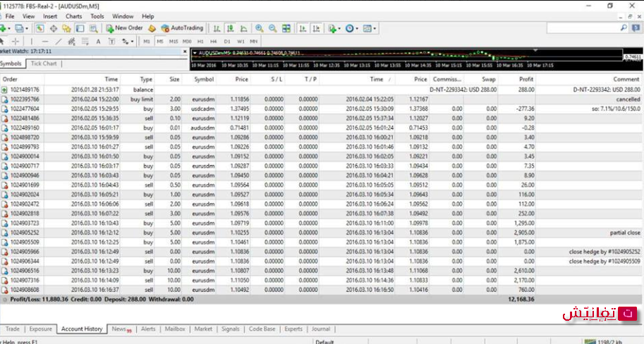Viewport: 644px width, 344px height.
Task: Toggle the Data Window toolbar icon
Action: coord(54,28)
